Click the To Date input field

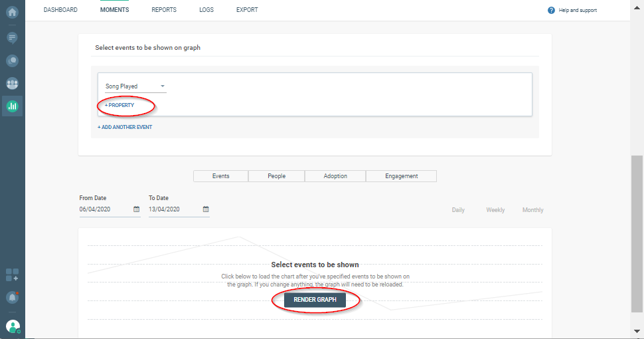173,209
